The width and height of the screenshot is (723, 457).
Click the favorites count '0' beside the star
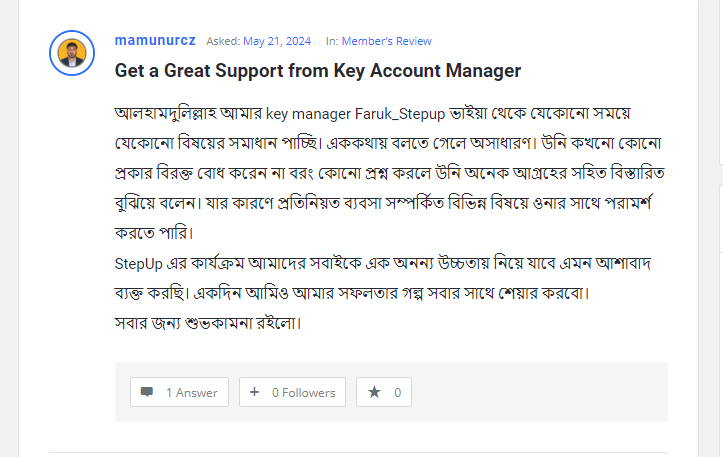(397, 393)
